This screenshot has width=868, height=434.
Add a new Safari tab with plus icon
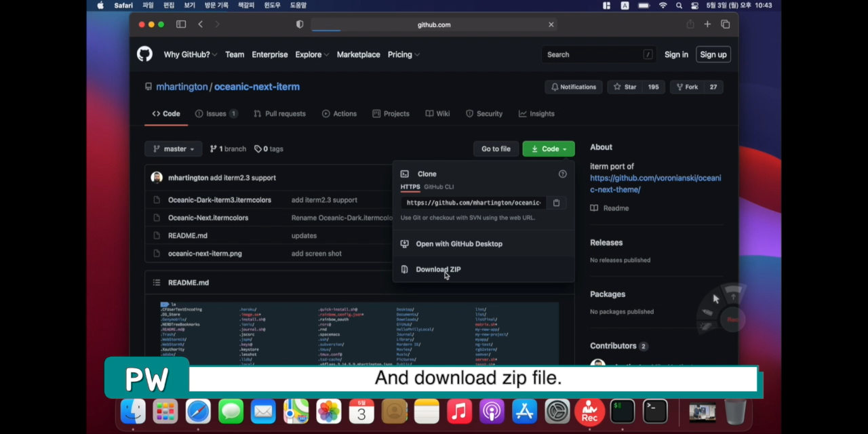707,24
